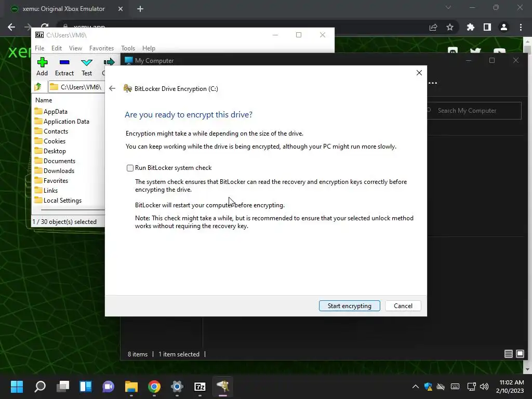Screen dimensions: 532x399
Task: Open 7-Zip Help menu
Action: (149, 48)
